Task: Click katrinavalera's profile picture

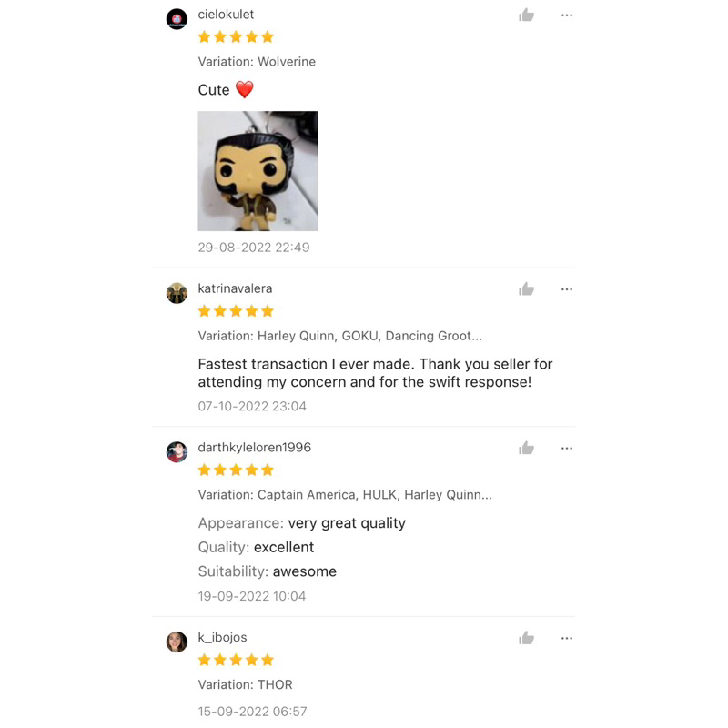Action: (177, 293)
